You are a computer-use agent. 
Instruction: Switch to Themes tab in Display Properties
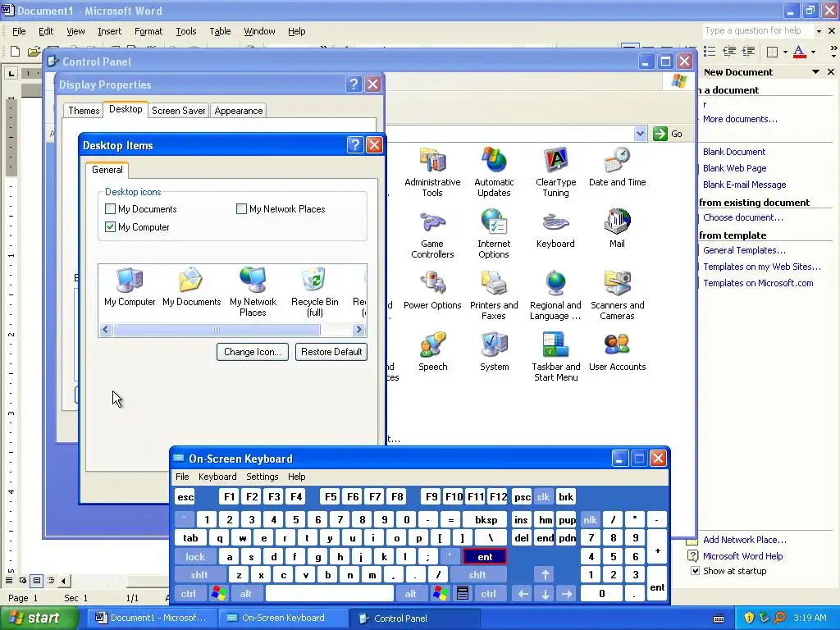click(84, 111)
